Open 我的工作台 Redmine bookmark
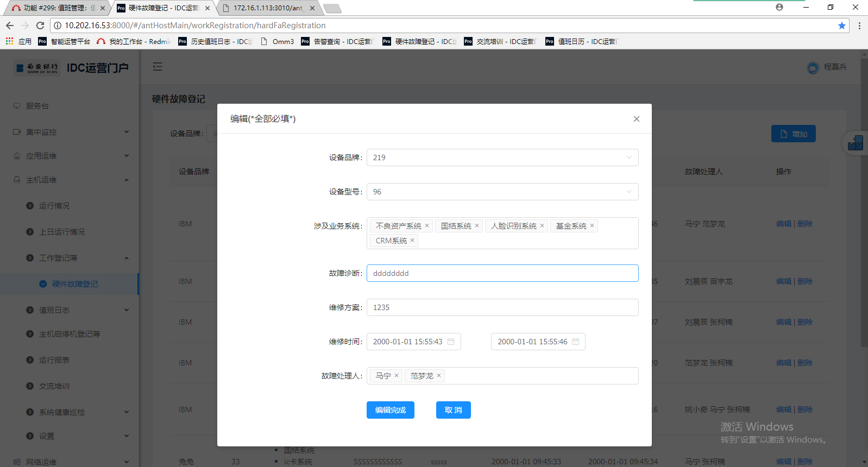This screenshot has height=467, width=868. [x=134, y=41]
